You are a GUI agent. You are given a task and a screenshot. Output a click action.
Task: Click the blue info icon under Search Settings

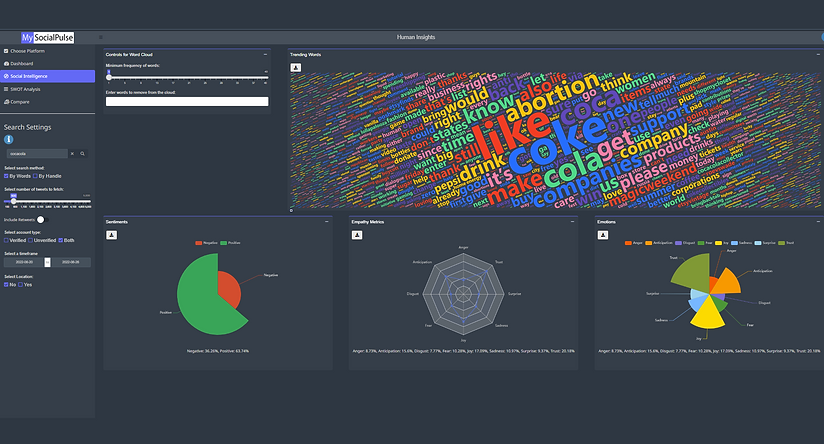8,139
